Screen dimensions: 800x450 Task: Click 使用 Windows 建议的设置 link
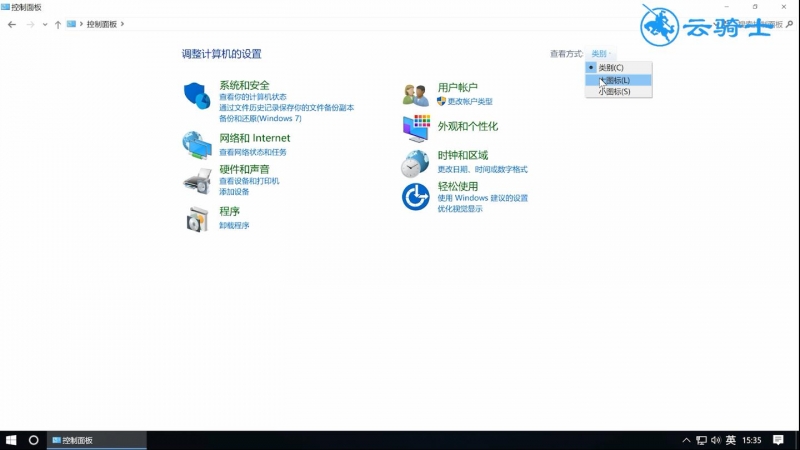(x=483, y=198)
